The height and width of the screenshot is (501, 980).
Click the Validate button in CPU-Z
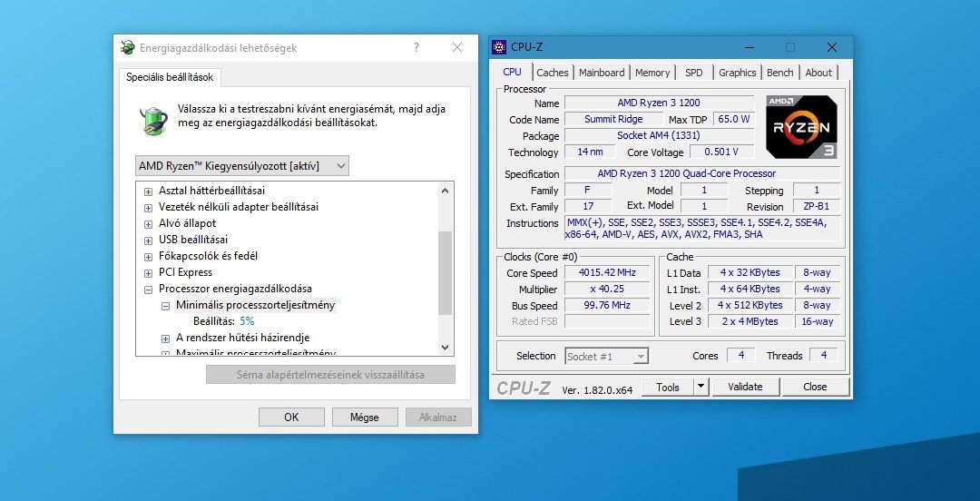745,387
